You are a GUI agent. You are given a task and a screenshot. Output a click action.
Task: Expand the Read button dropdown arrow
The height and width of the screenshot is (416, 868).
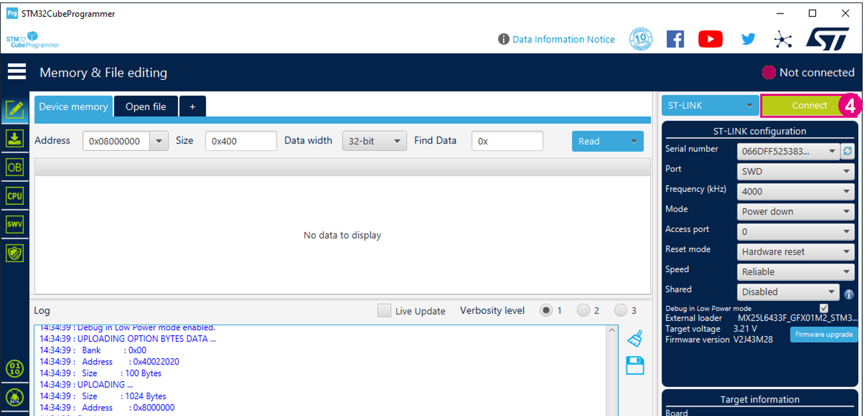(x=634, y=141)
